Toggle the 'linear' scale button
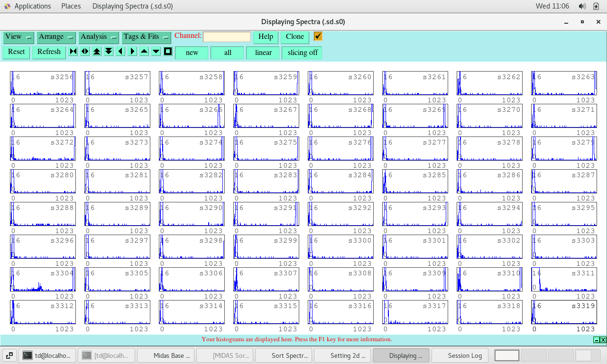The width and height of the screenshot is (607, 364). coord(263,53)
